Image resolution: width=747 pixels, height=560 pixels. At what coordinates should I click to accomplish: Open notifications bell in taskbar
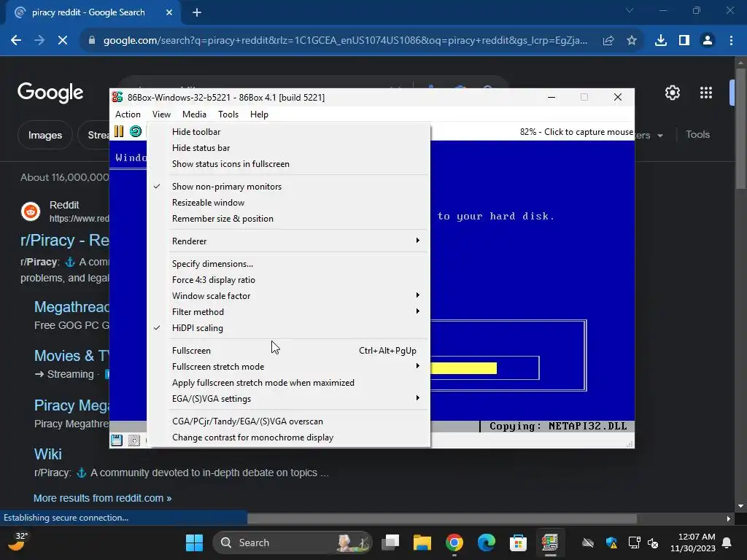pos(727,542)
